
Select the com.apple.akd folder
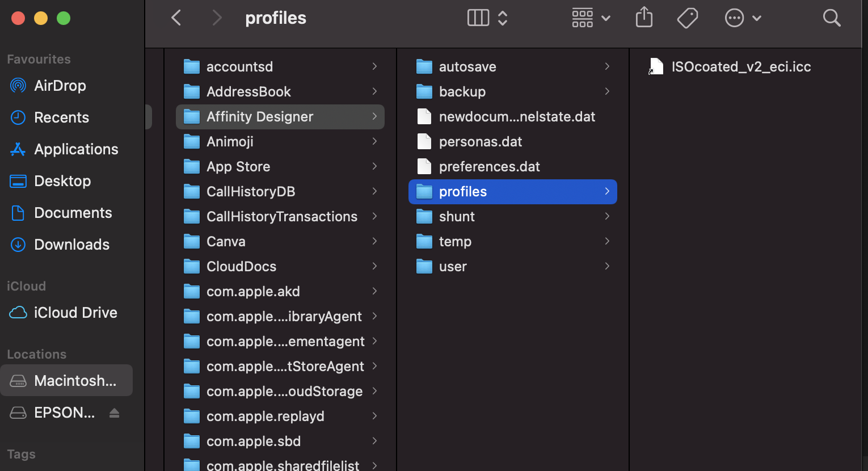(280, 292)
